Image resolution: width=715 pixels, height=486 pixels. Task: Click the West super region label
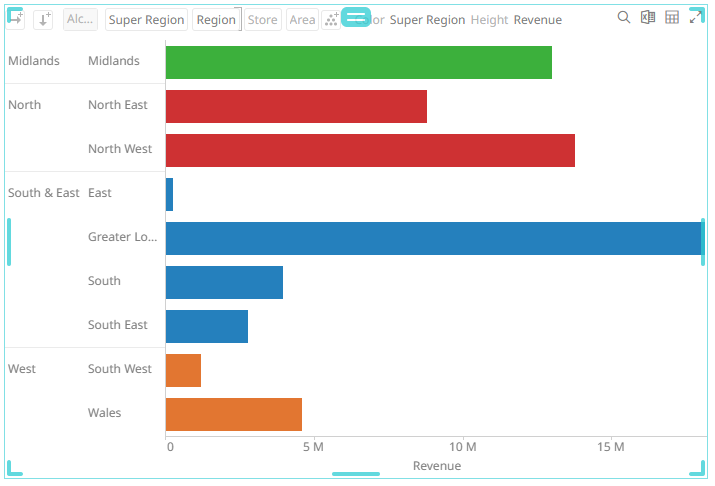point(22,369)
